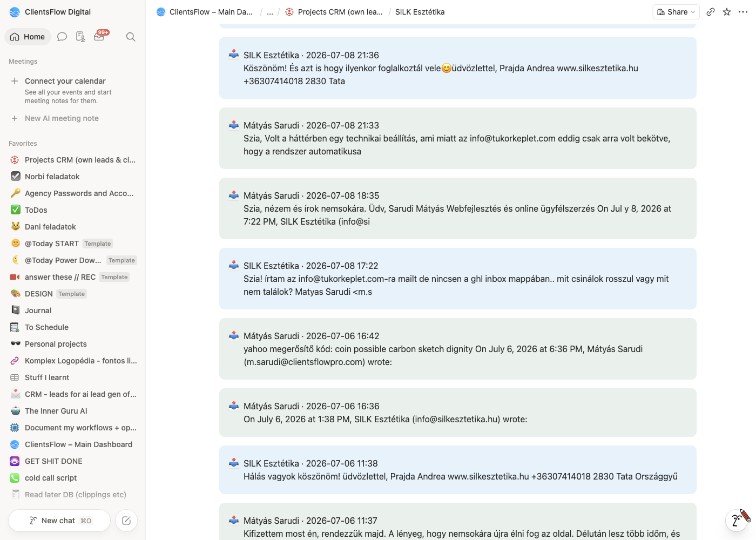Image resolution: width=756 pixels, height=540 pixels.
Task: Open the chat bubble icon in sidebar
Action: coord(62,37)
